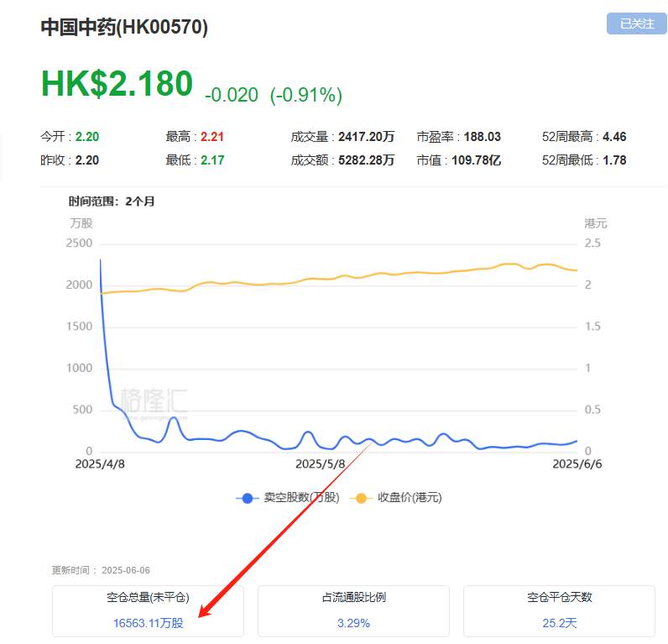Click the orange 收盘价 legend marker
Viewport: 668px width, 644px height.
tap(361, 498)
